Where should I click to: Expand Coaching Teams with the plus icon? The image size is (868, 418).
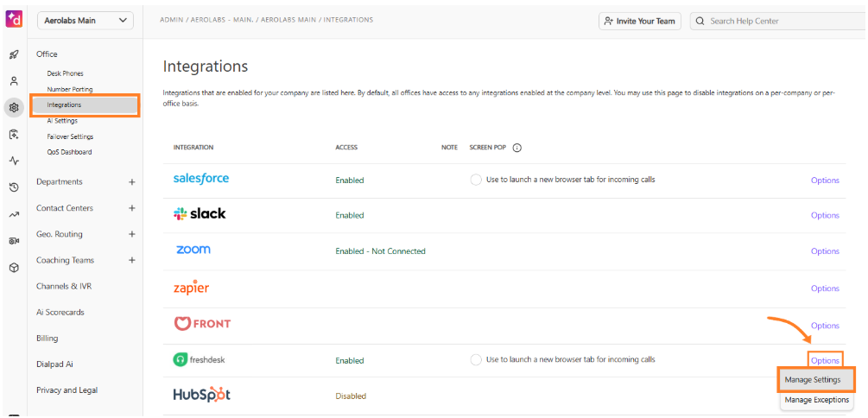[x=132, y=260]
